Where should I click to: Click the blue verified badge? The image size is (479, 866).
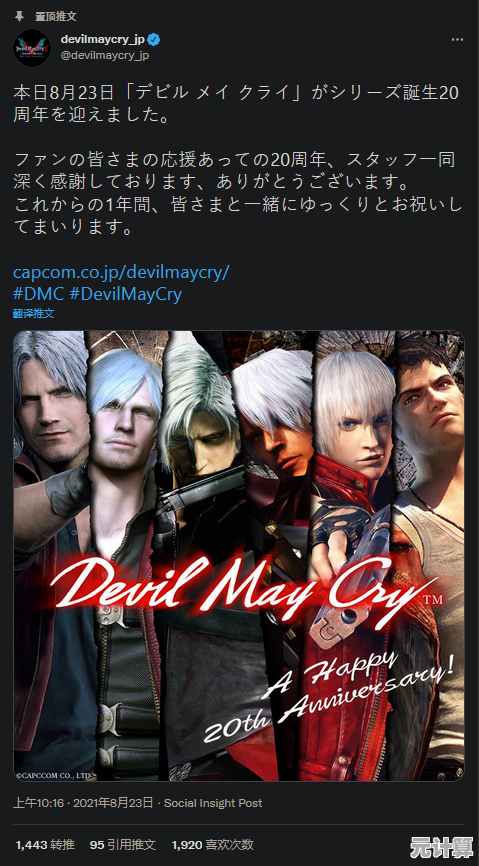pyautogui.click(x=154, y=40)
